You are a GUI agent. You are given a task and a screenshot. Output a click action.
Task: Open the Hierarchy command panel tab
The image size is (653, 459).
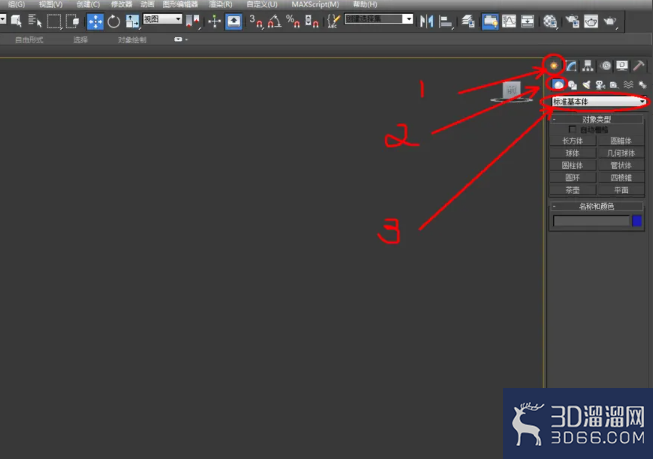pyautogui.click(x=588, y=65)
